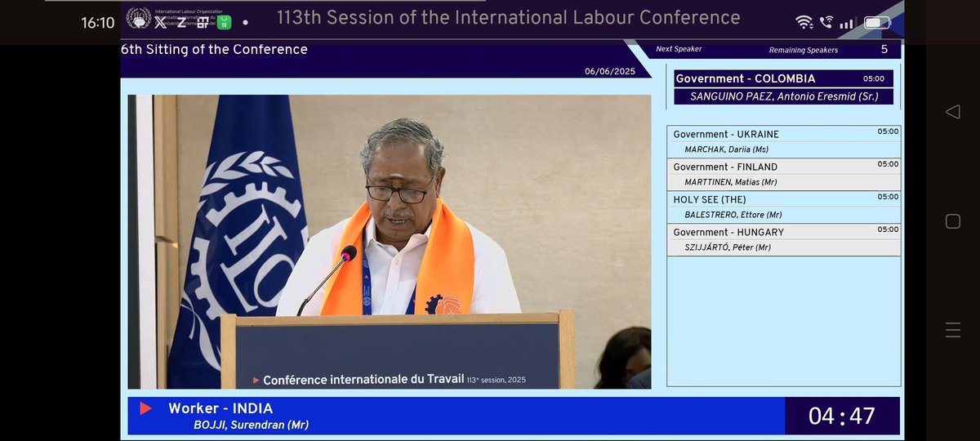Click the 06/06/2025 date text
The width and height of the screenshot is (980, 441).
pos(610,71)
